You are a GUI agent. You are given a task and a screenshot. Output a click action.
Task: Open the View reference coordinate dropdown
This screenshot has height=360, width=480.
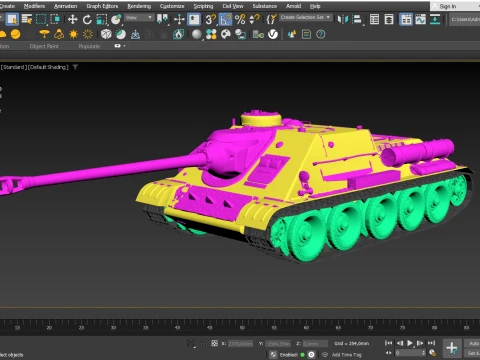(x=139, y=17)
